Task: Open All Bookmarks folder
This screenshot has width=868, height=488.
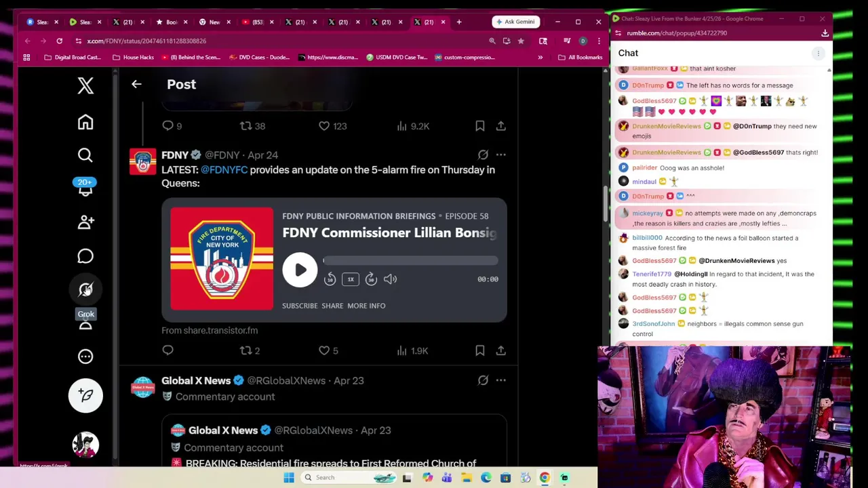Action: click(580, 57)
